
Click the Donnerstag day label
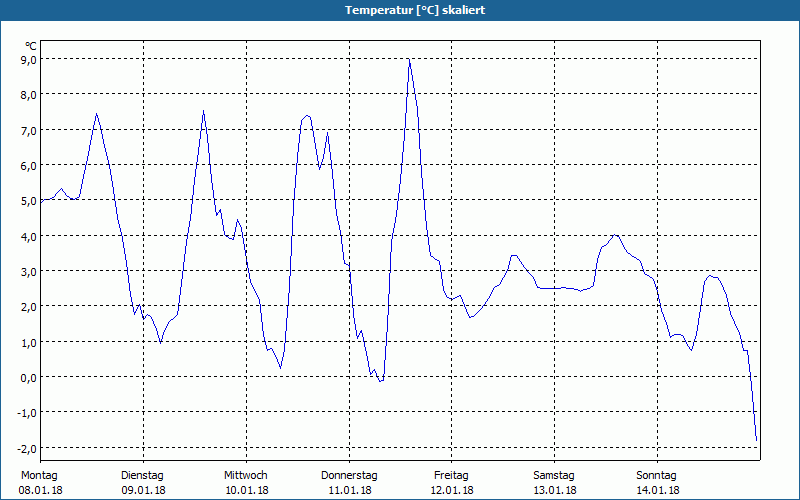(x=349, y=476)
